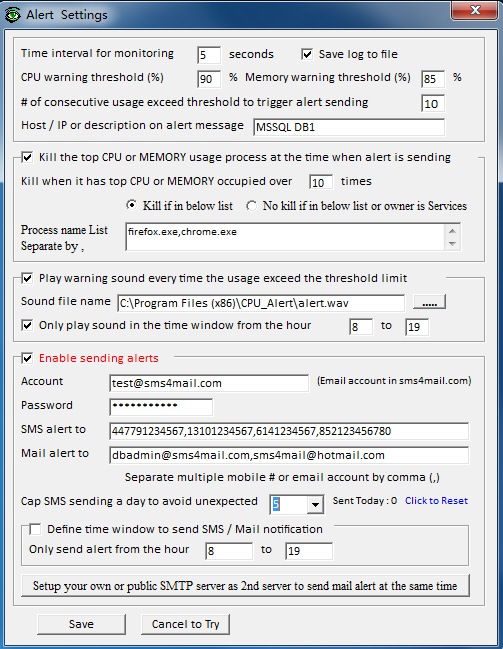Click the Click to Reset link
503x649 pixels.
pyautogui.click(x=436, y=501)
